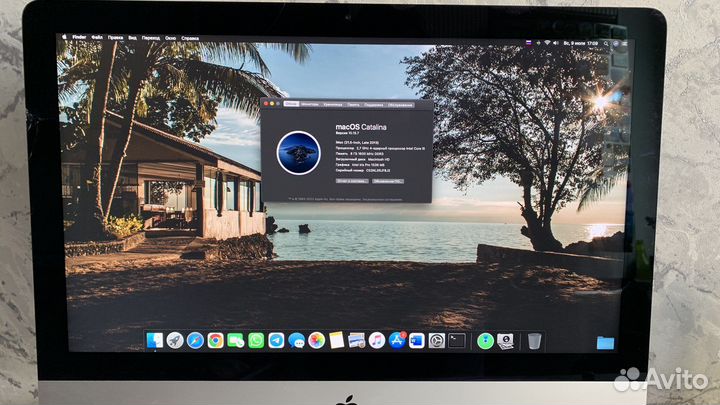Click Отчёт о системе button

click(352, 181)
